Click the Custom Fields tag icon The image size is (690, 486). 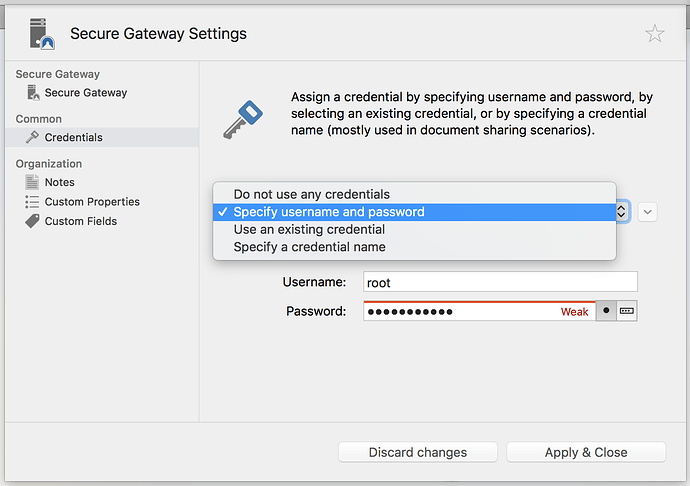(x=32, y=221)
